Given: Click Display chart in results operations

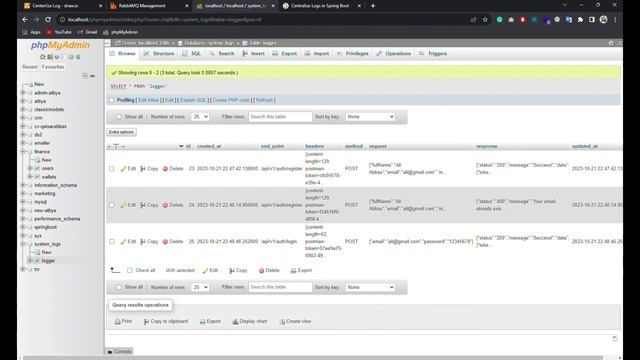Looking at the screenshot, I should coord(250,322).
